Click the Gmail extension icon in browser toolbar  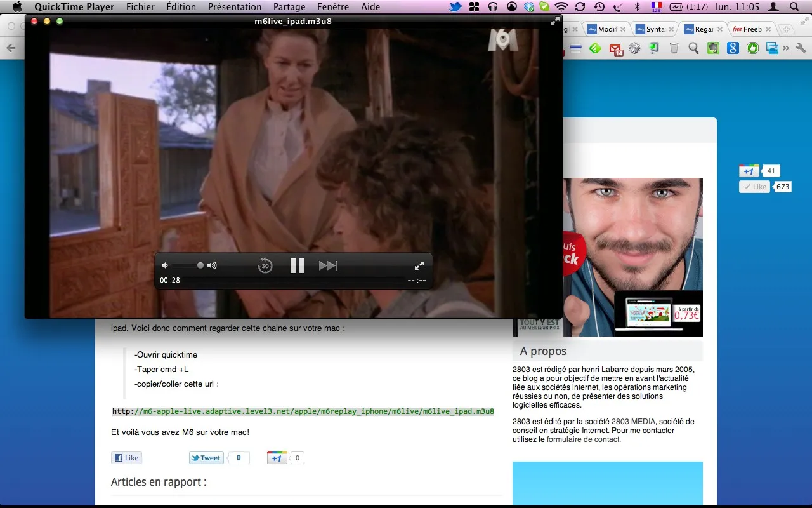pyautogui.click(x=616, y=48)
